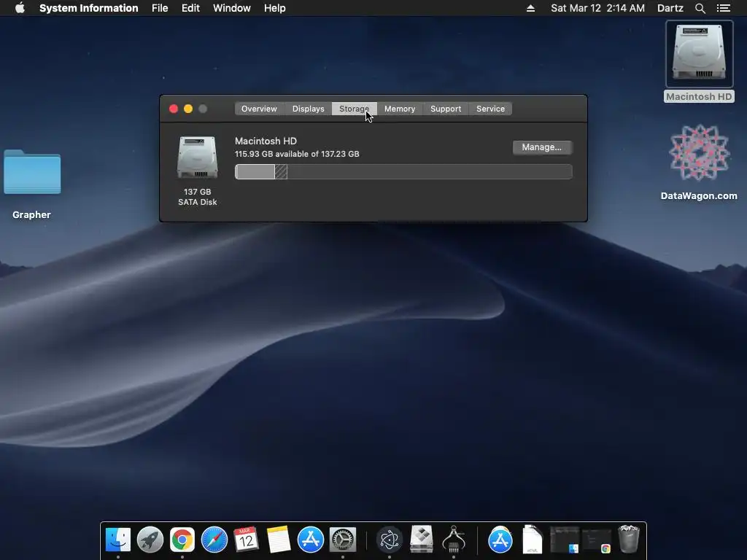Click Macintosh HD disk icon in Storage window
Image resolution: width=747 pixels, height=560 pixels.
click(197, 157)
